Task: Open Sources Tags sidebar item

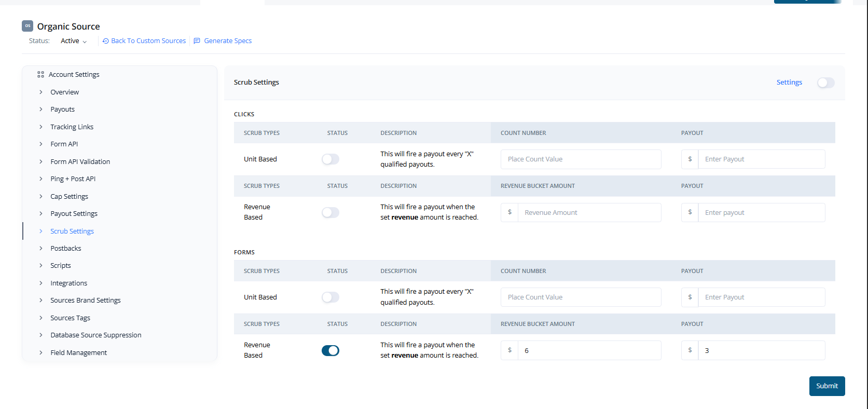Action: click(71, 318)
